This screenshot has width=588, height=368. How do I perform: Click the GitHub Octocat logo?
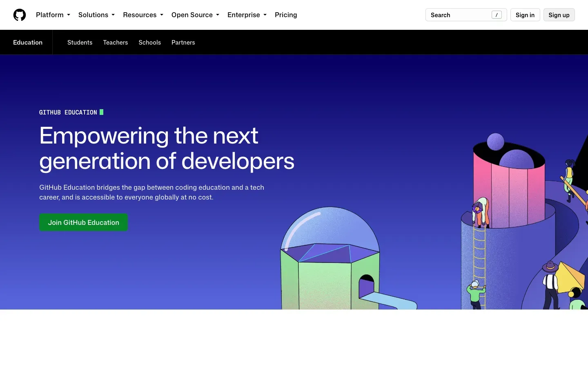point(20,15)
